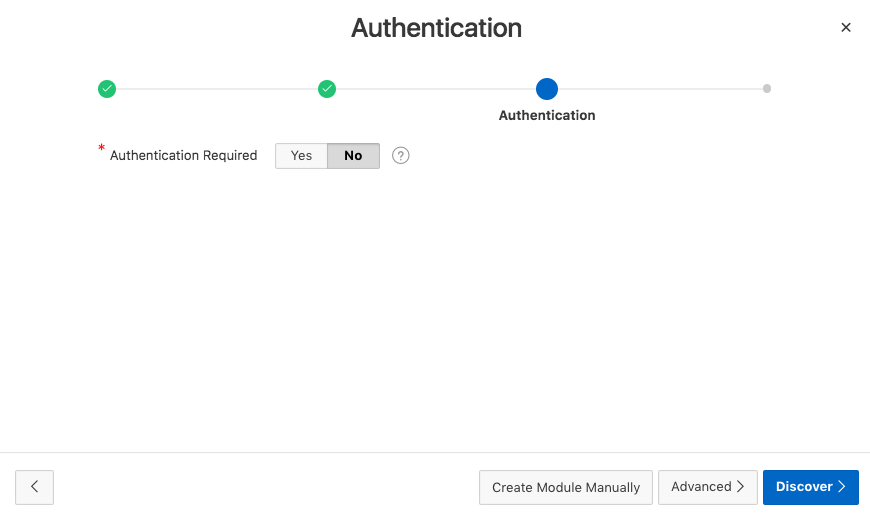The width and height of the screenshot is (870, 518).
Task: Go to the first completed wizard step
Action: (x=107, y=89)
